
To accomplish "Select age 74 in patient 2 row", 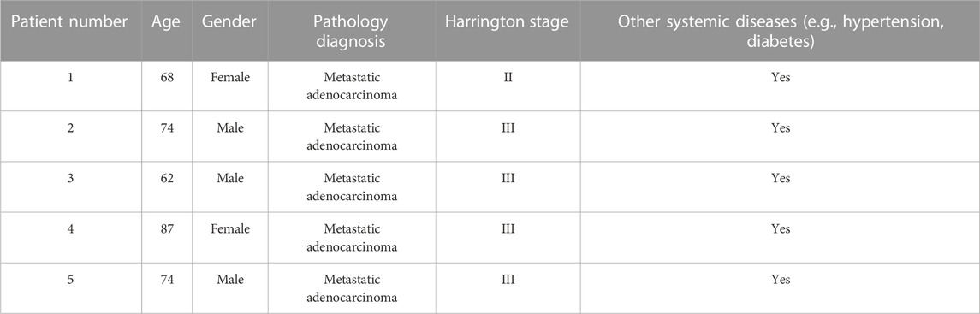I will coord(166,128).
